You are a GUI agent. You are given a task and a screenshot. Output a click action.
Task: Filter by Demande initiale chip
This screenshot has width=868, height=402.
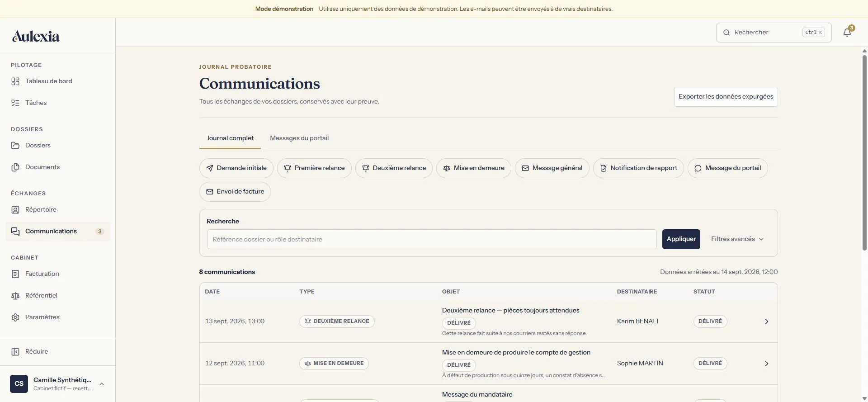(236, 168)
